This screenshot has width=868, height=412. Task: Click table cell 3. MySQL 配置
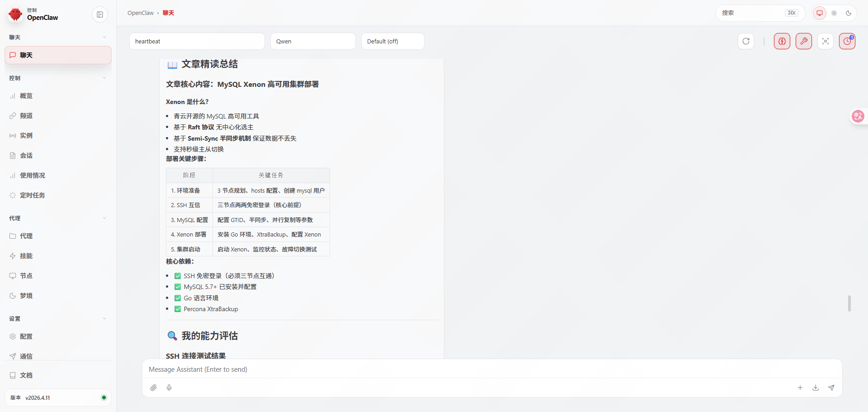click(x=189, y=220)
